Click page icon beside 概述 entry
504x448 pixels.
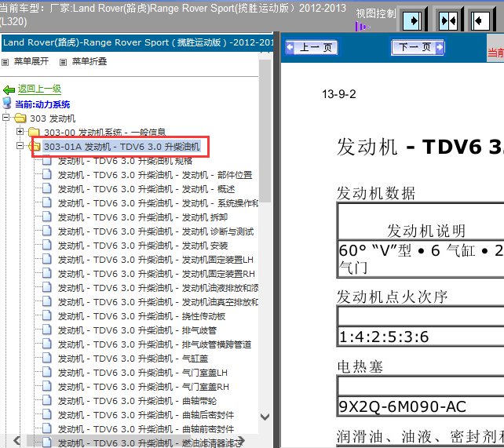click(x=47, y=188)
